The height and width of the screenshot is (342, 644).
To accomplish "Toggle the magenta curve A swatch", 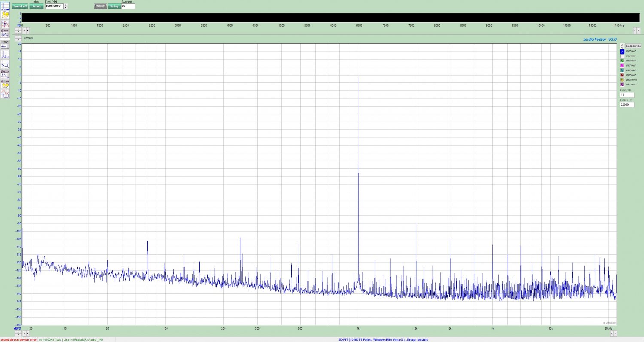I will pos(622,65).
